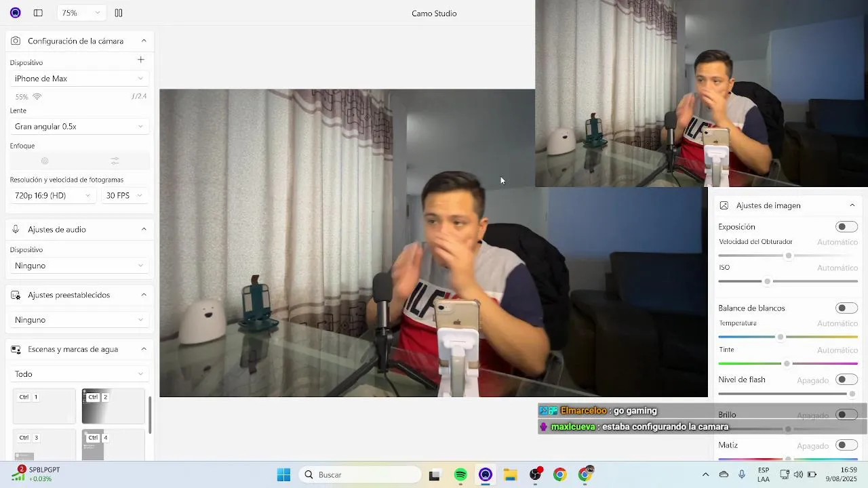Turn on the Nivel de flash toggle
The height and width of the screenshot is (488, 868).
846,380
